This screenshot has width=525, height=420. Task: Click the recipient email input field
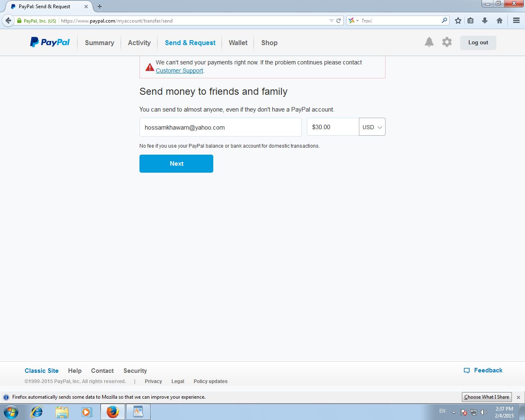point(221,127)
